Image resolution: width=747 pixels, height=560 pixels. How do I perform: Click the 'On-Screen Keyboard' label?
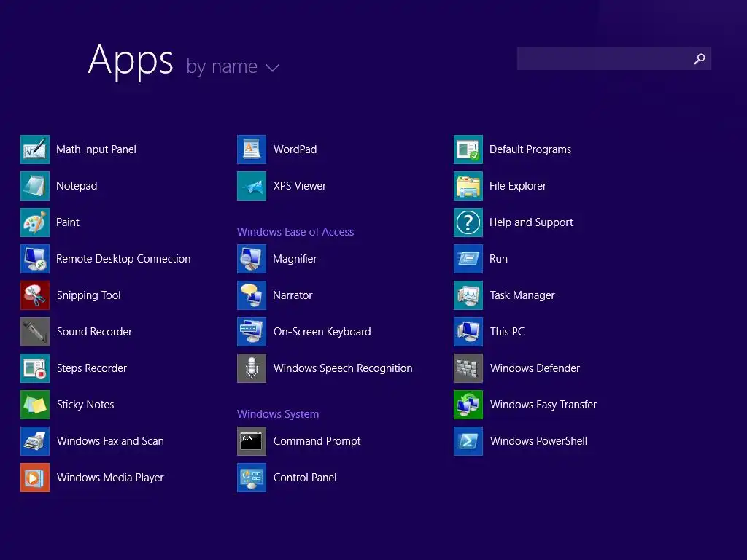pyautogui.click(x=322, y=332)
